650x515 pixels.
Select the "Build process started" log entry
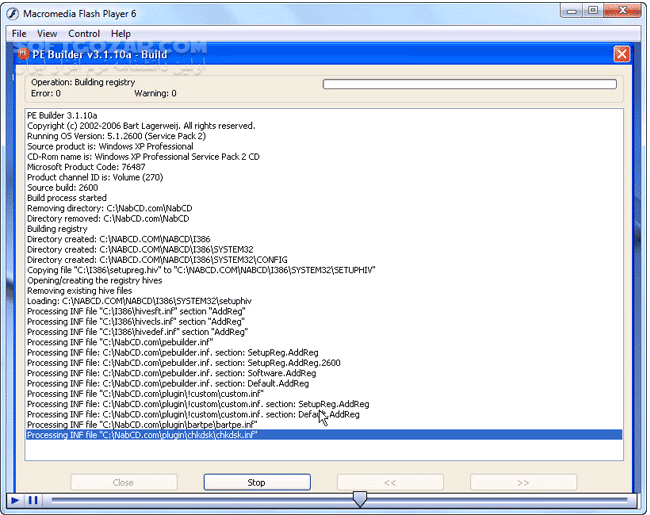(x=66, y=198)
